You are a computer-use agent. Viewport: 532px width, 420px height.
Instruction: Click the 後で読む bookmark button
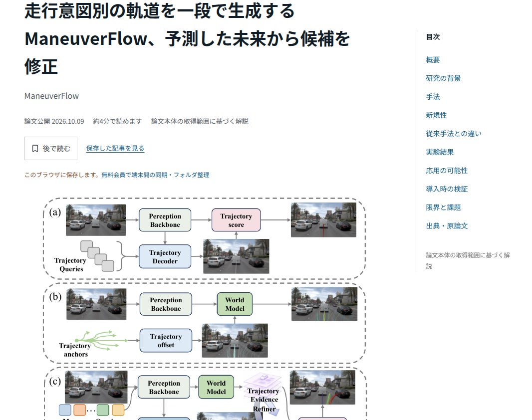[x=51, y=149]
